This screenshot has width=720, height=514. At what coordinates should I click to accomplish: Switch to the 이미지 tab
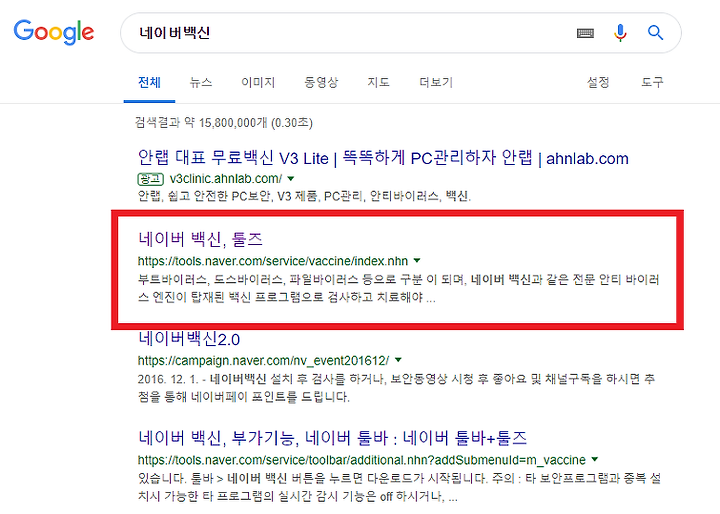coord(258,82)
